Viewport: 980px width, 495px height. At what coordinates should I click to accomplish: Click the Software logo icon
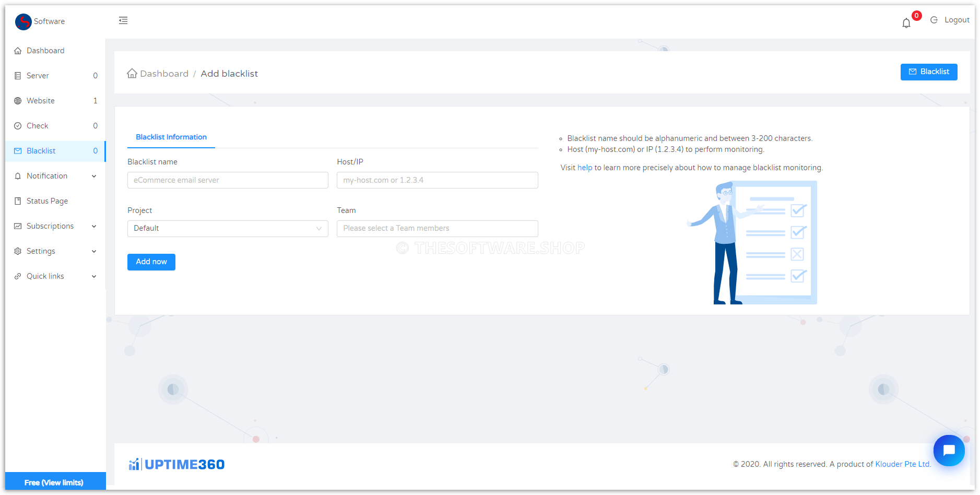23,21
